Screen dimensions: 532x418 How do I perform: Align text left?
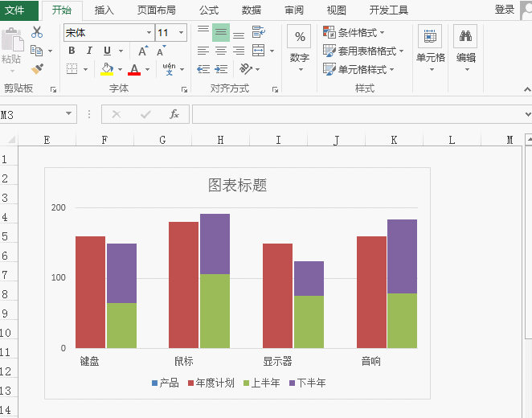203,51
